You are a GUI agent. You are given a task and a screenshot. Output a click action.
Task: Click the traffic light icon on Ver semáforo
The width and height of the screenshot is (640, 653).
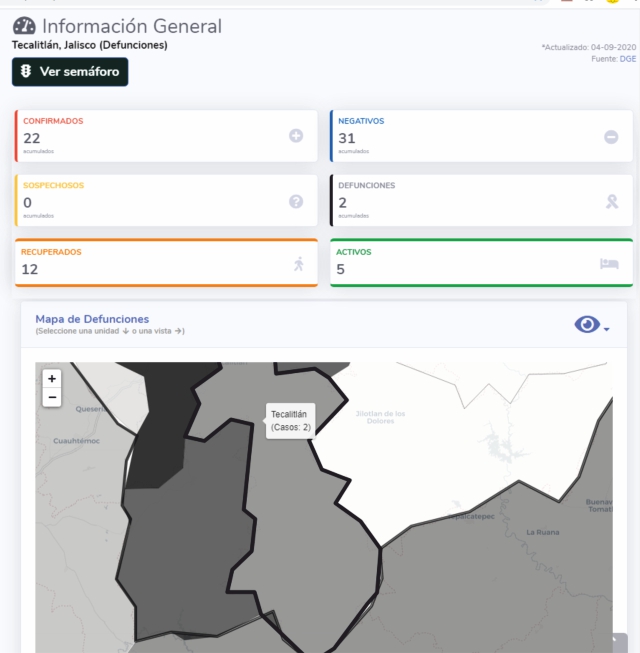pyautogui.click(x=26, y=71)
